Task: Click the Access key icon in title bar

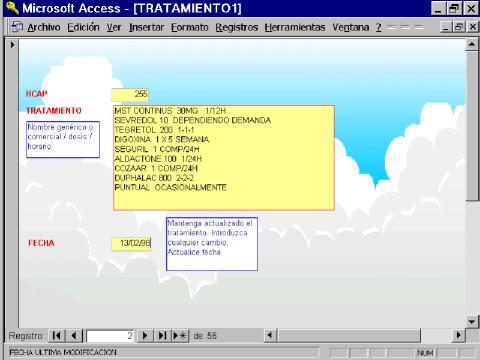Action: [x=12, y=8]
